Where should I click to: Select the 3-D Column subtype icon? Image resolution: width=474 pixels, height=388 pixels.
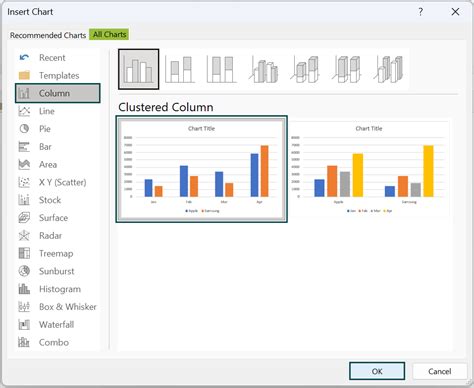pyautogui.click(x=388, y=69)
